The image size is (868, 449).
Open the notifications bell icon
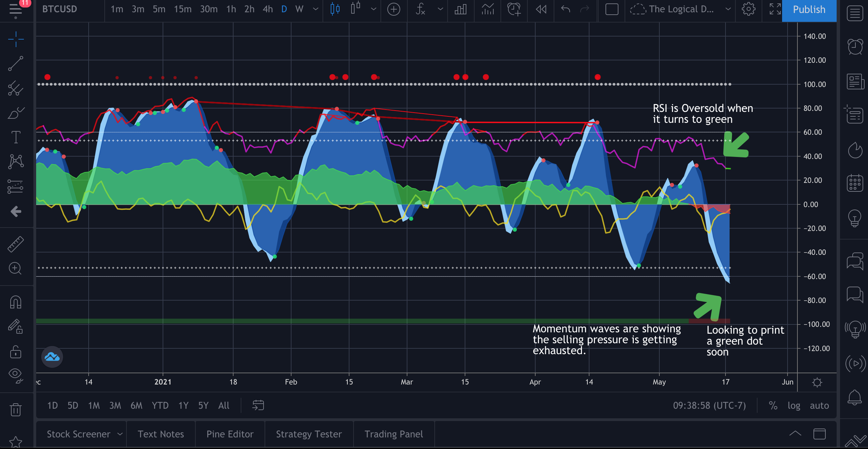click(855, 397)
